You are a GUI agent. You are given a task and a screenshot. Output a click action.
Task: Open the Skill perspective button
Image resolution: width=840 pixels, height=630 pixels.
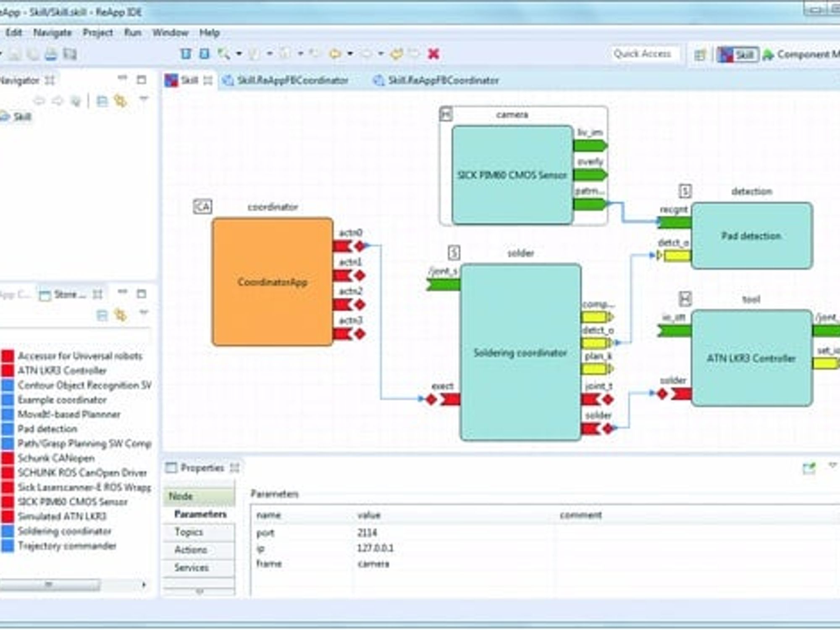click(x=738, y=54)
